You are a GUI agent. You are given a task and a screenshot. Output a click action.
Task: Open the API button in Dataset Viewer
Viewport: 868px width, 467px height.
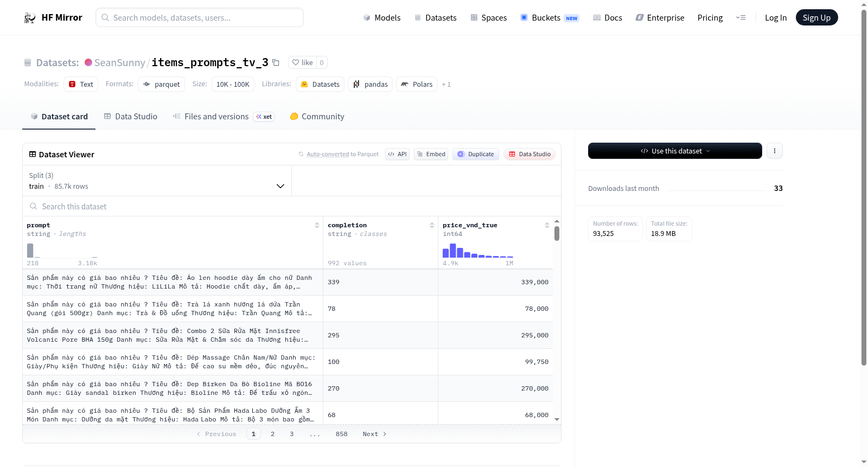click(397, 154)
